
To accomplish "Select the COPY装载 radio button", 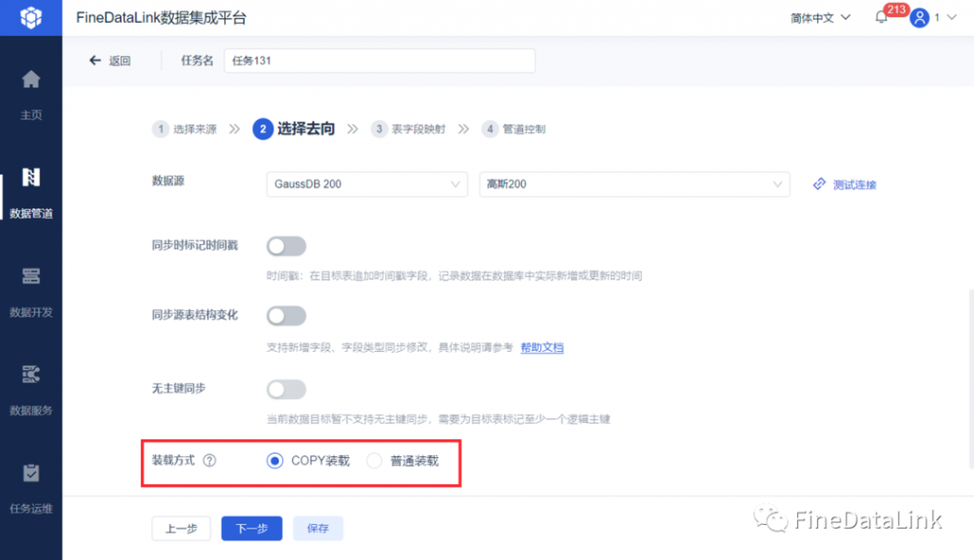I will tap(275, 461).
